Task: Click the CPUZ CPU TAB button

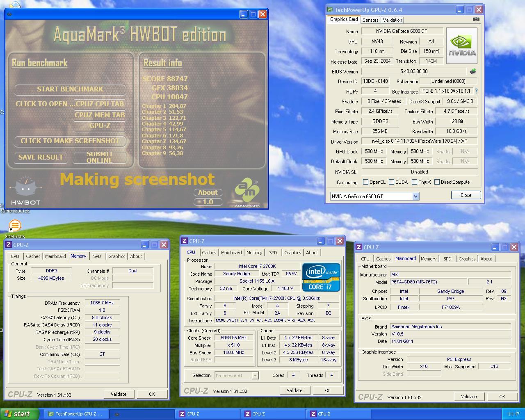Action: pos(99,104)
